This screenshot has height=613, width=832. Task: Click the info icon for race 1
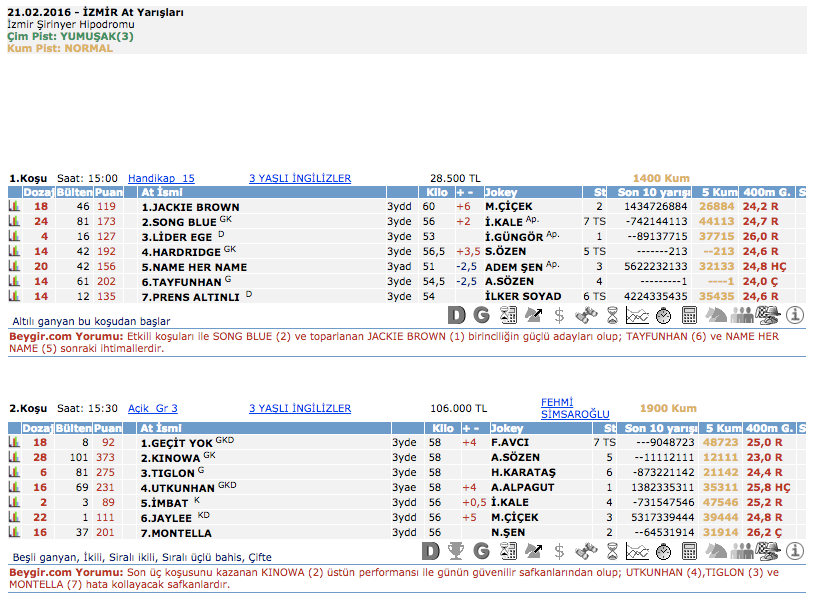coord(796,315)
